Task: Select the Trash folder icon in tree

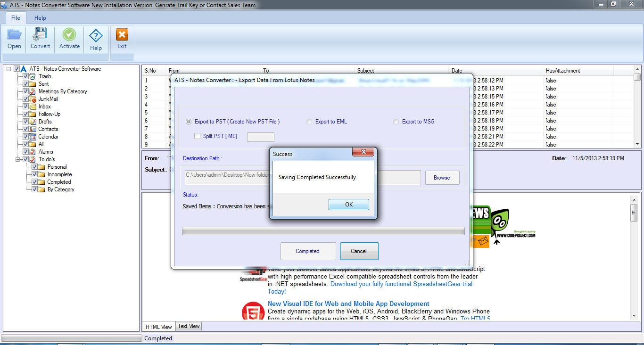Action: coord(33,76)
